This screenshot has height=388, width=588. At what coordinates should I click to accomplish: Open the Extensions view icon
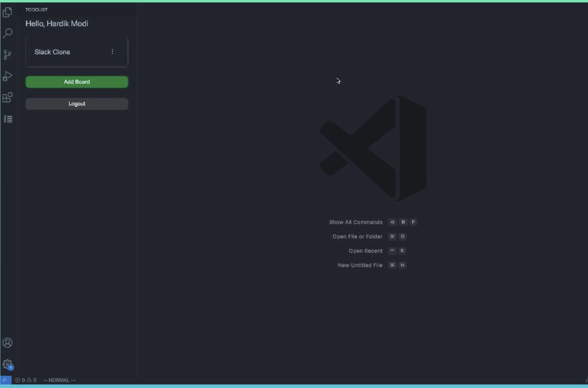point(7,98)
